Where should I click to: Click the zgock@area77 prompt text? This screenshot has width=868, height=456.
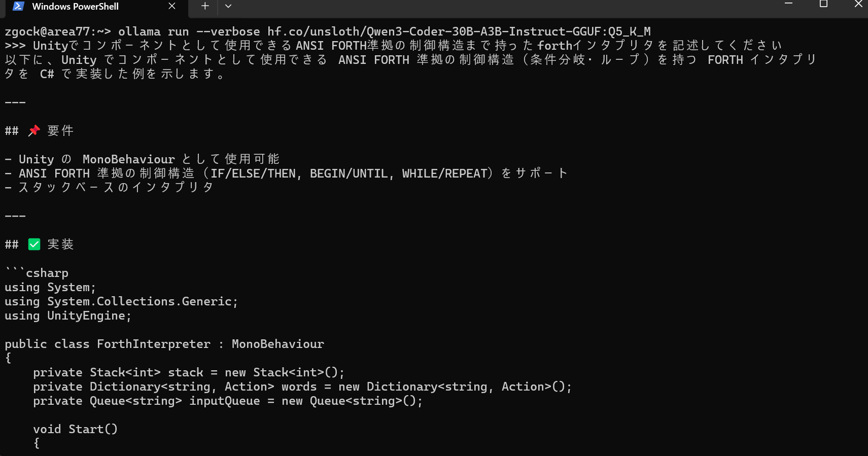(x=47, y=31)
